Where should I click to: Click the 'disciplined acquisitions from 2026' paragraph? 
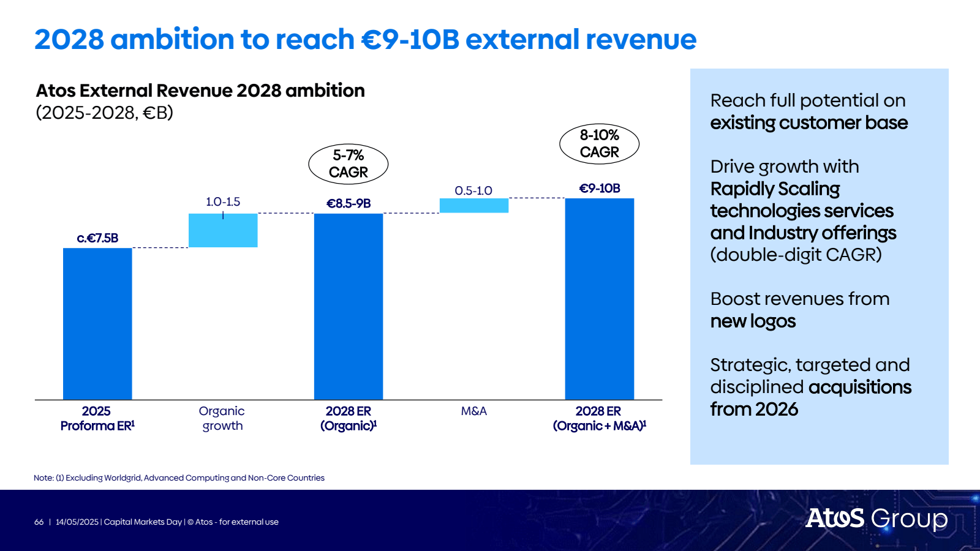tap(811, 387)
